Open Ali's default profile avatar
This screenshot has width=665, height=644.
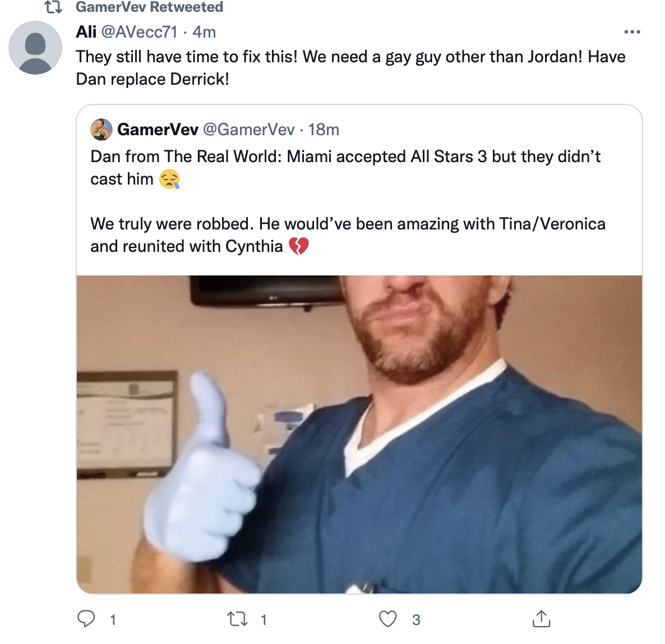click(x=35, y=48)
